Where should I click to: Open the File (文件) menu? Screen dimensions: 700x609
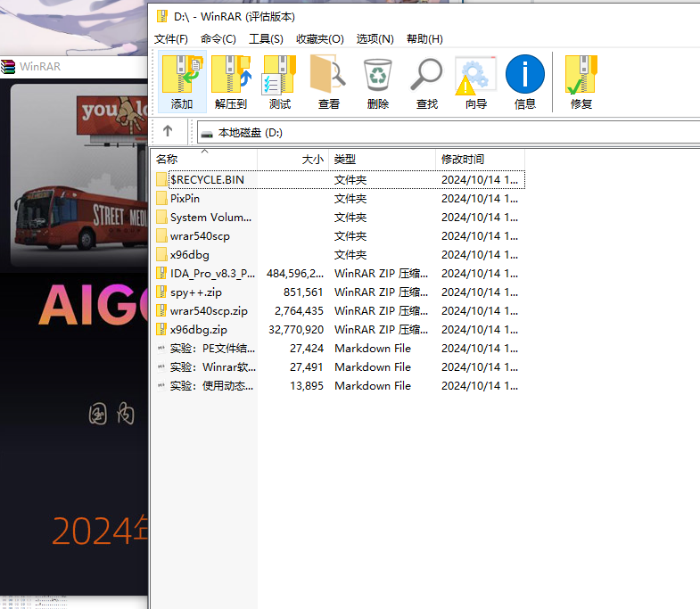point(171,39)
